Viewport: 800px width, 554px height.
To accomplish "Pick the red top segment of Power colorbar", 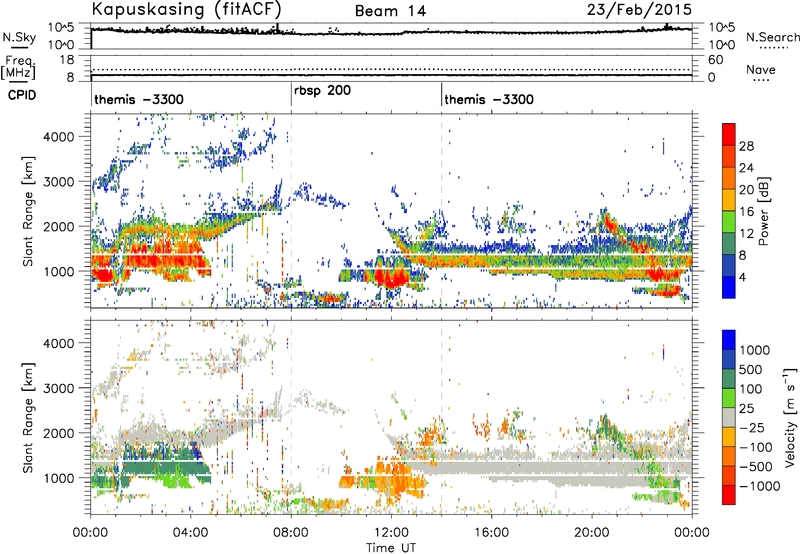I will pyautogui.click(x=729, y=135).
